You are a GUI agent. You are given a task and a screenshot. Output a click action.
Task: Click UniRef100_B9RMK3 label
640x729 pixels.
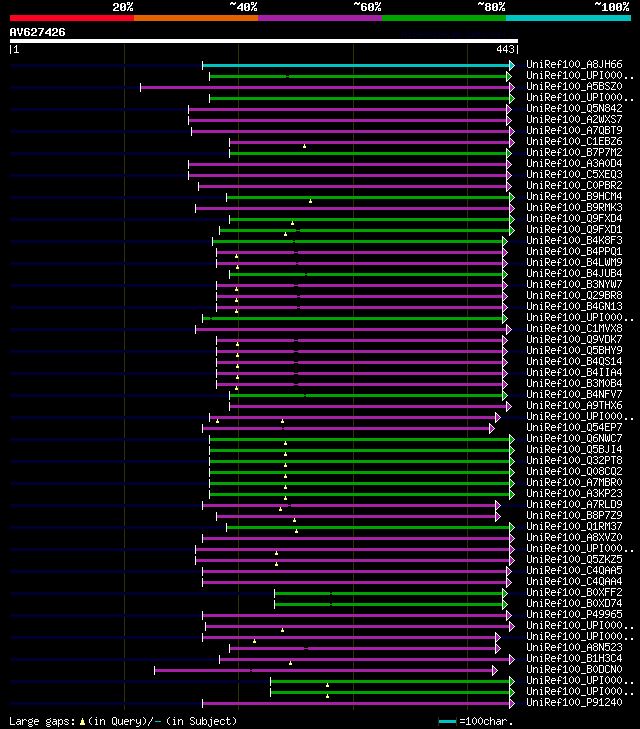574,207
